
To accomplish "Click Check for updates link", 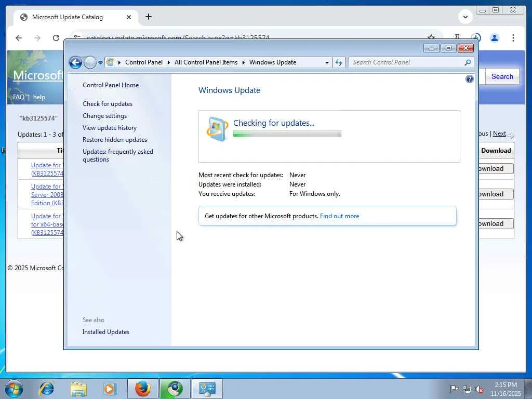I will (108, 104).
